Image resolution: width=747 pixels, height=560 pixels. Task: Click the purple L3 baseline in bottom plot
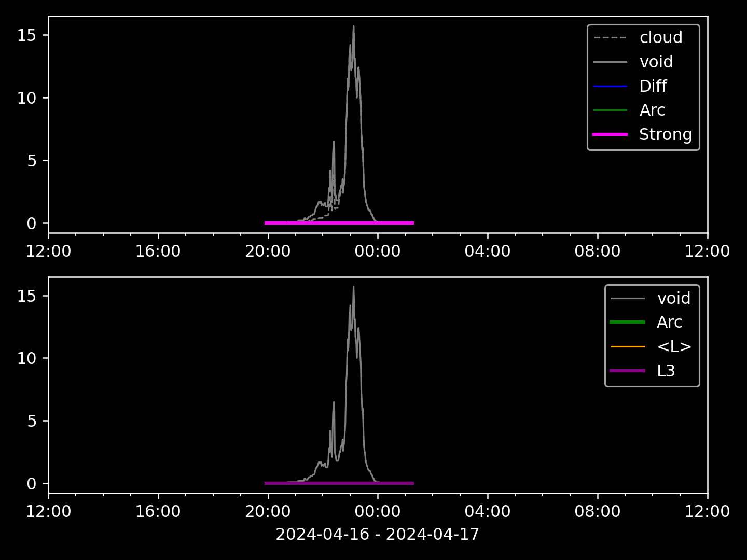(339, 483)
